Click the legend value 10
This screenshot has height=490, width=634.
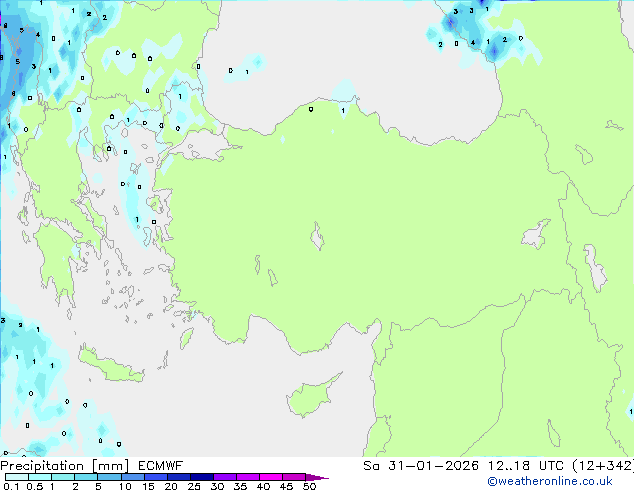125,486
